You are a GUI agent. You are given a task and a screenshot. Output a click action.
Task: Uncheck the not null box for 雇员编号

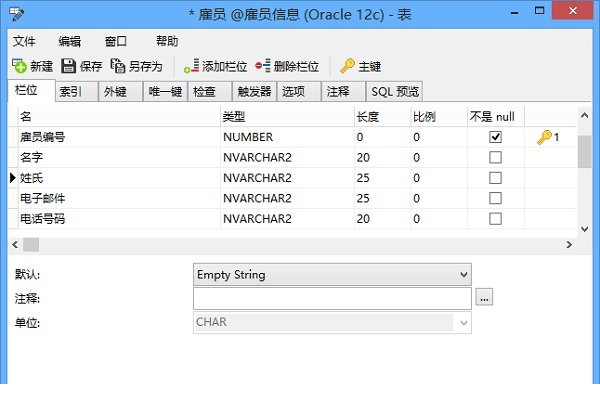click(495, 137)
